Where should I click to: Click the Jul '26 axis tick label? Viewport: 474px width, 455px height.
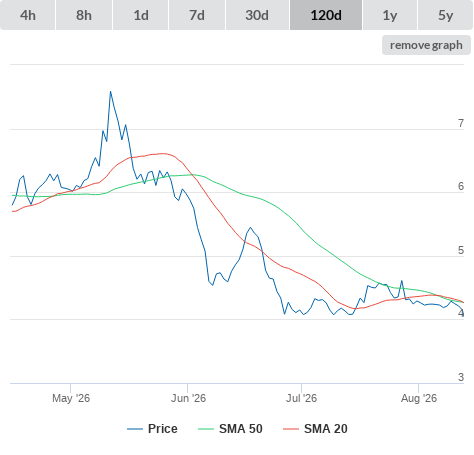pyautogui.click(x=301, y=398)
